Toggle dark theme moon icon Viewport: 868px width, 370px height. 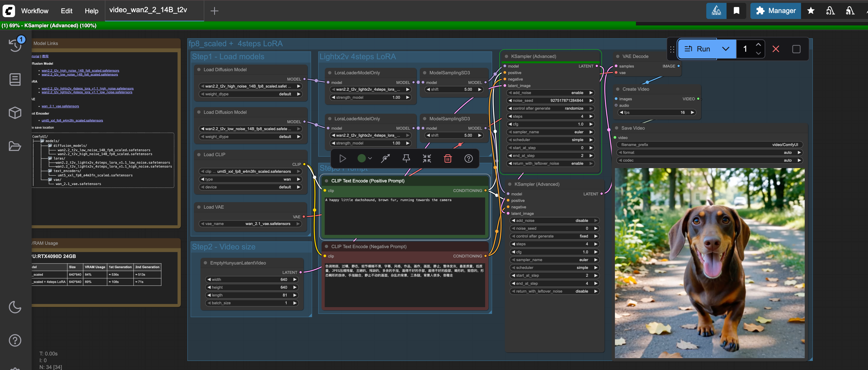15,307
